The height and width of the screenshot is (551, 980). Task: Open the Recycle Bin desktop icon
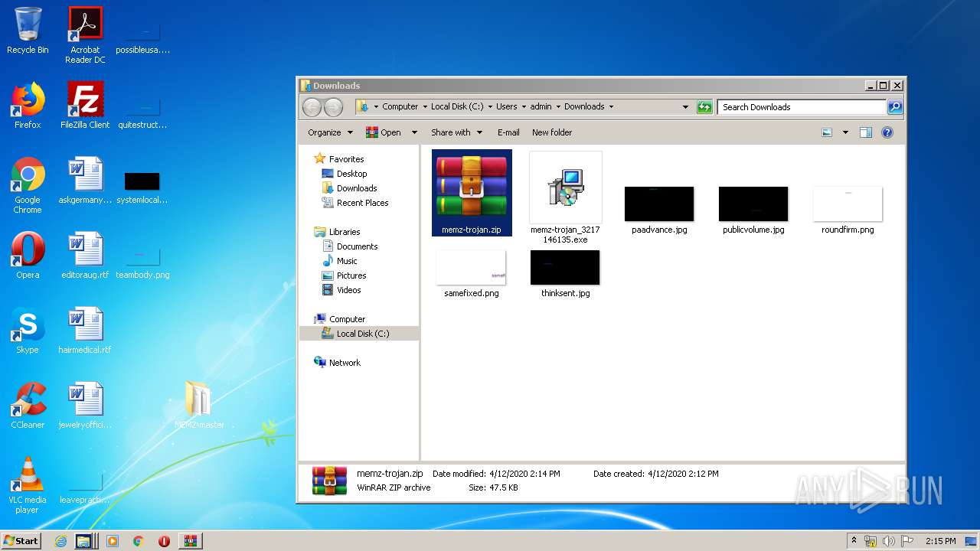[x=28, y=31]
